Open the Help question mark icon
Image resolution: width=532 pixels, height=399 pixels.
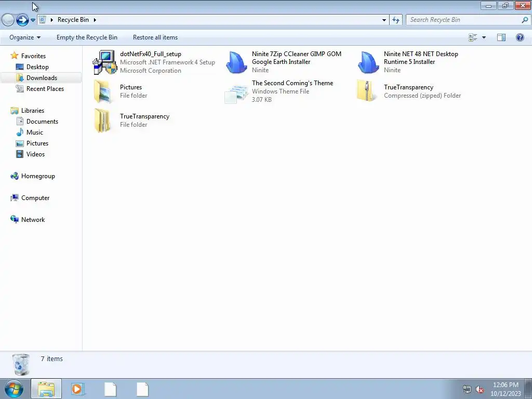pyautogui.click(x=520, y=37)
